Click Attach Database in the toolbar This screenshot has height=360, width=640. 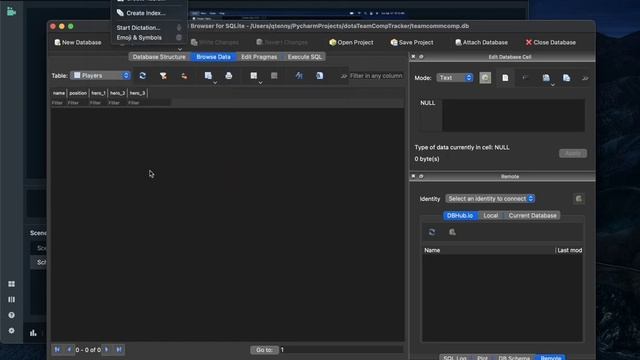coord(482,42)
